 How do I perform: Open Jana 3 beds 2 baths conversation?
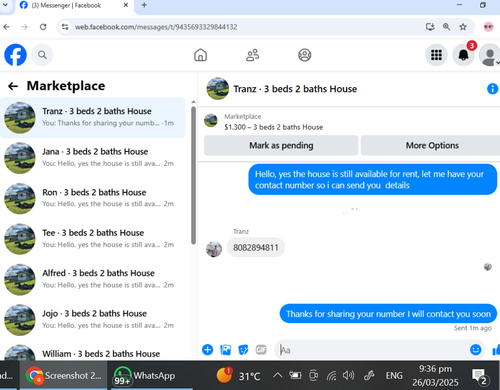coord(93,158)
